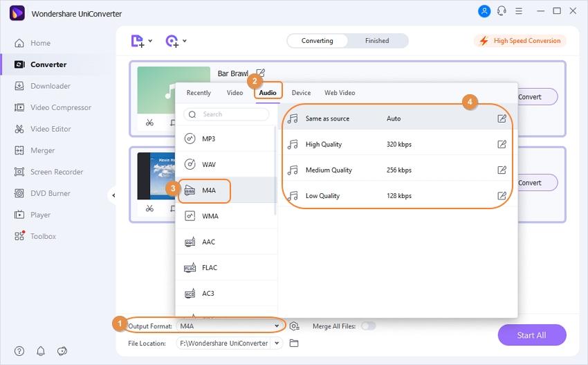Open the DVD Burner
The height and width of the screenshot is (365, 588).
[42, 193]
